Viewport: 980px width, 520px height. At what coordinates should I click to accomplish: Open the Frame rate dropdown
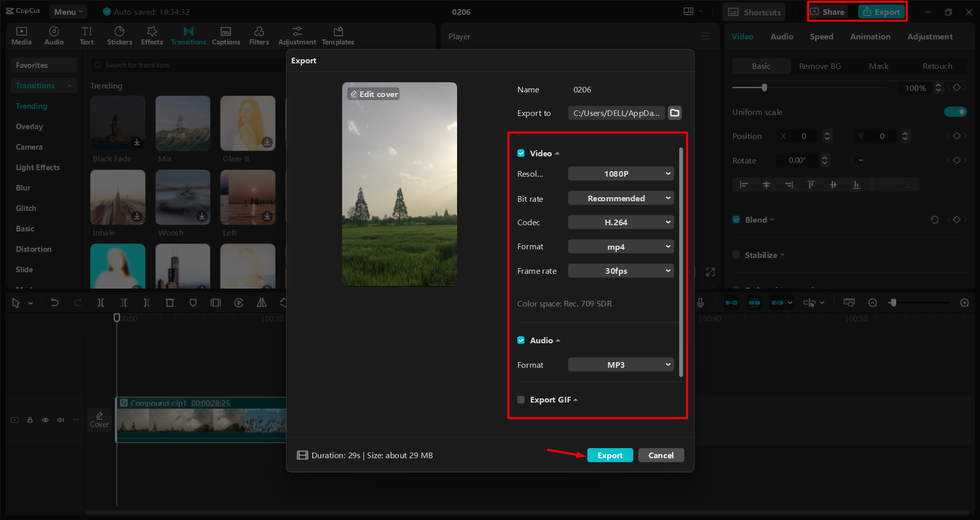coord(620,271)
